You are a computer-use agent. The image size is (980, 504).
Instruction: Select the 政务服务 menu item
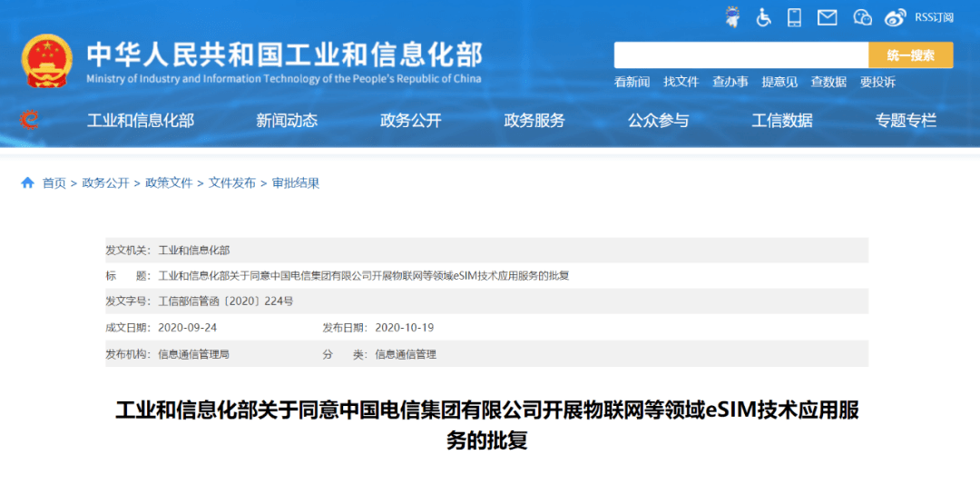click(534, 120)
